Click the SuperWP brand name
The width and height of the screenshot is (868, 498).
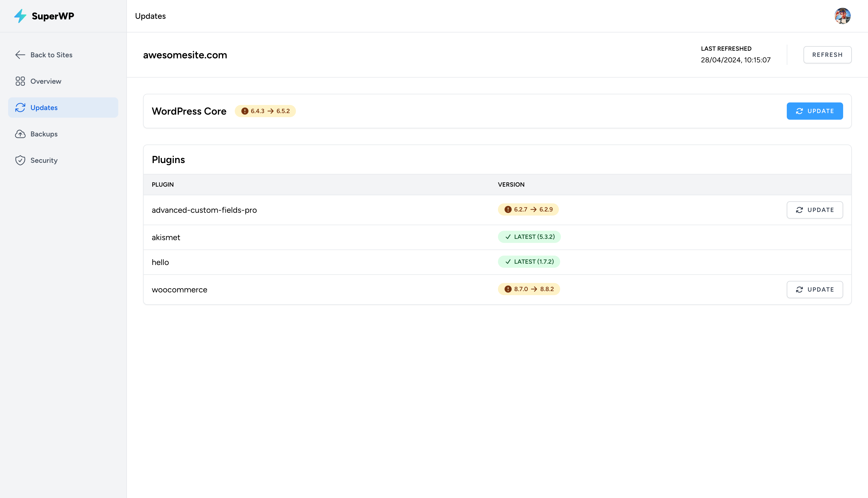coord(53,16)
